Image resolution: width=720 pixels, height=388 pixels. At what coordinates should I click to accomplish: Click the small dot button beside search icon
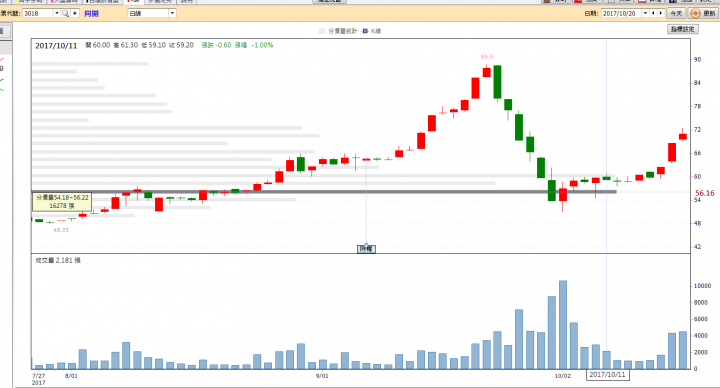75,13
